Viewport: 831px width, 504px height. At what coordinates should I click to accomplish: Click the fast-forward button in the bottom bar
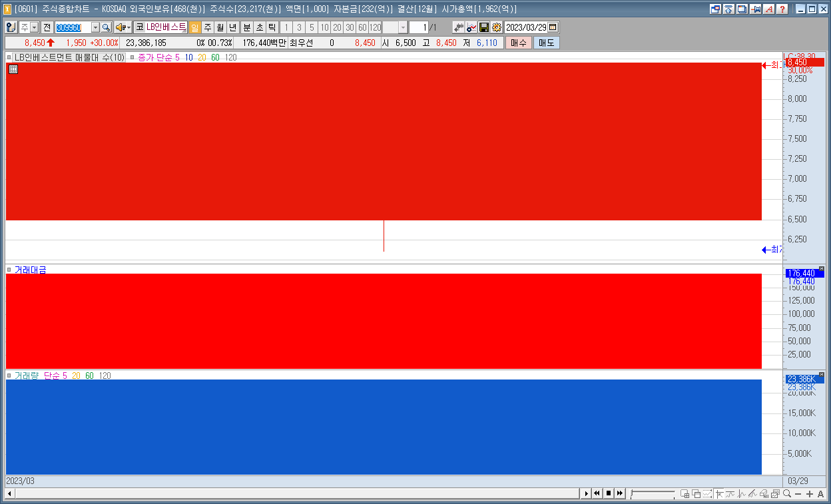[x=619, y=493]
